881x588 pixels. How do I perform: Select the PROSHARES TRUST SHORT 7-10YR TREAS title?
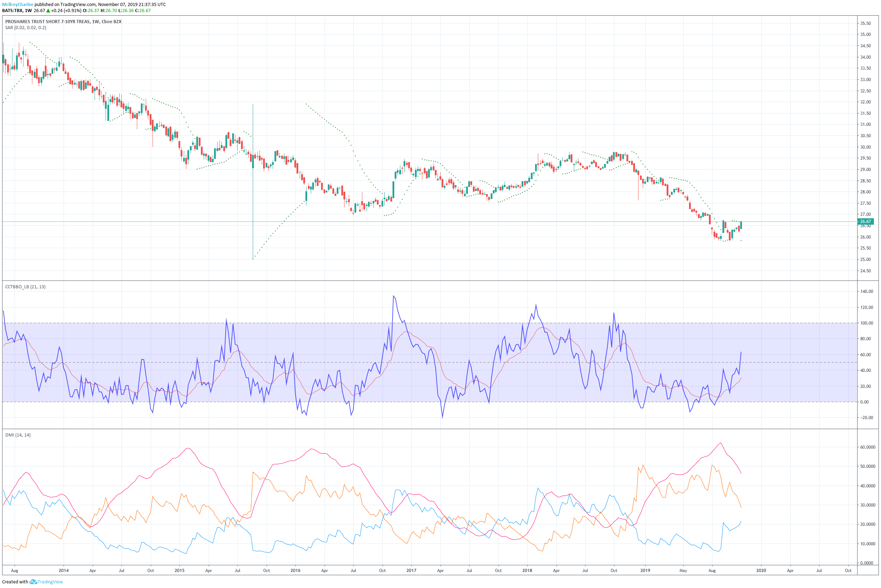tap(48, 22)
